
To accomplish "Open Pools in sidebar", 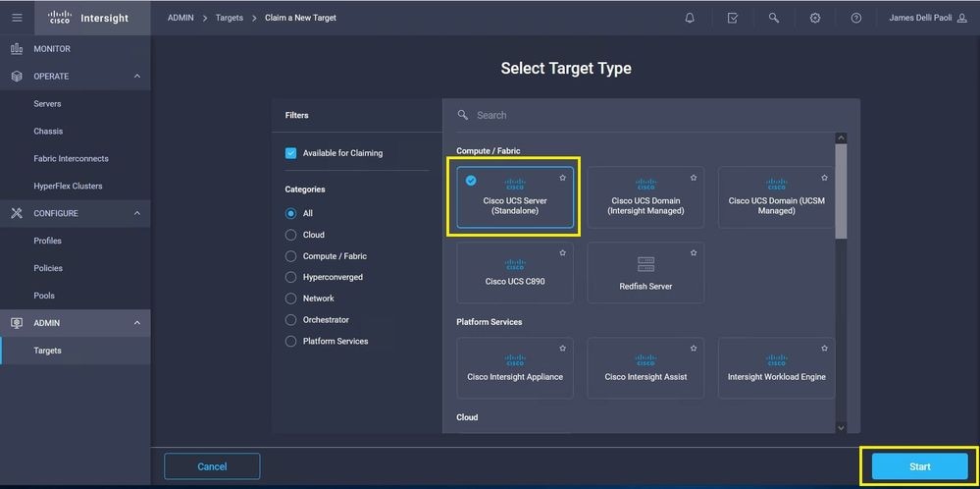I will pyautogui.click(x=75, y=296).
